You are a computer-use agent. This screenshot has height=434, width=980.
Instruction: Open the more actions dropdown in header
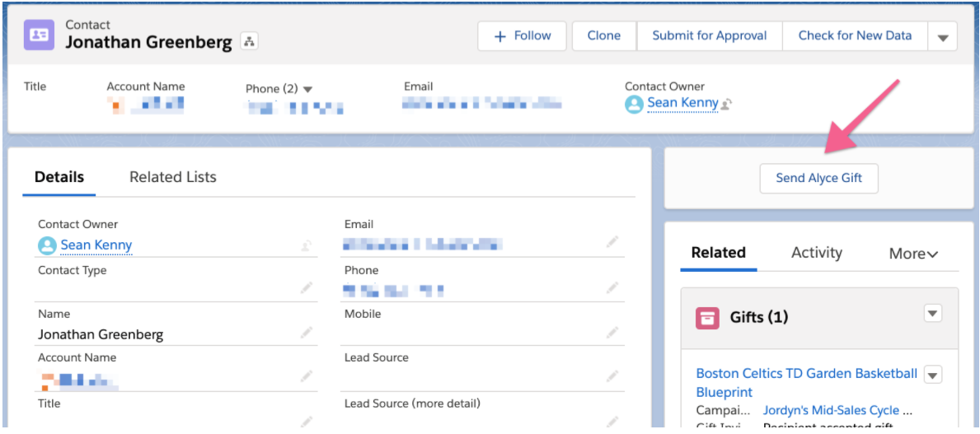tap(943, 36)
